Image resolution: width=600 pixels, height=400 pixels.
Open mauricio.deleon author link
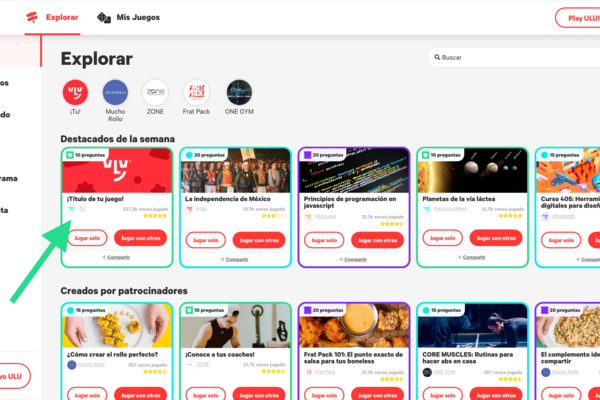click(x=450, y=209)
